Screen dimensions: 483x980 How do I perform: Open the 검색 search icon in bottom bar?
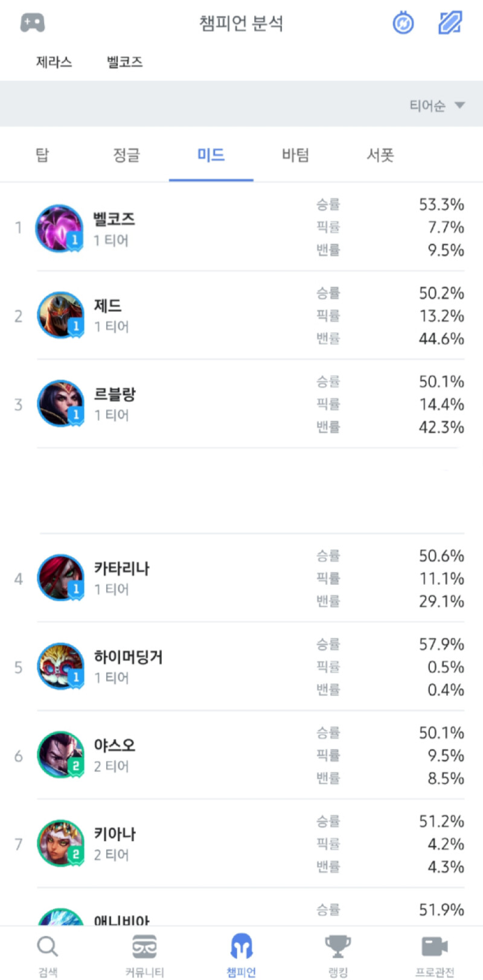[48, 947]
